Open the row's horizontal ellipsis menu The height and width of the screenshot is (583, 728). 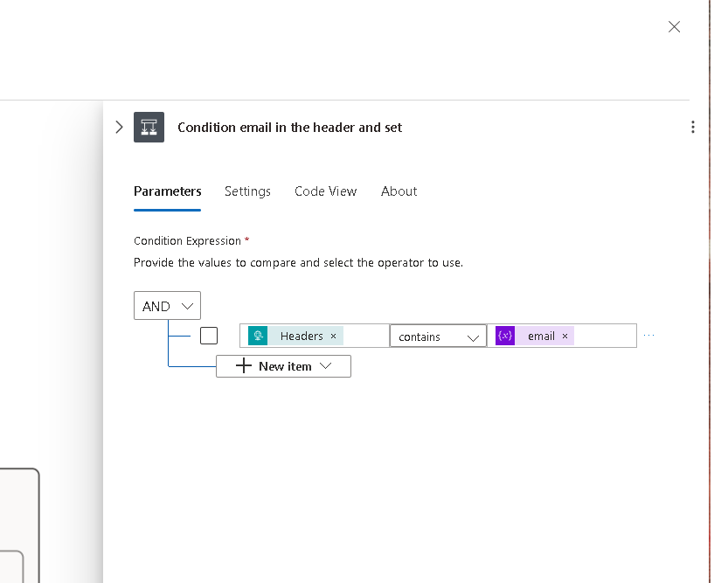649,335
